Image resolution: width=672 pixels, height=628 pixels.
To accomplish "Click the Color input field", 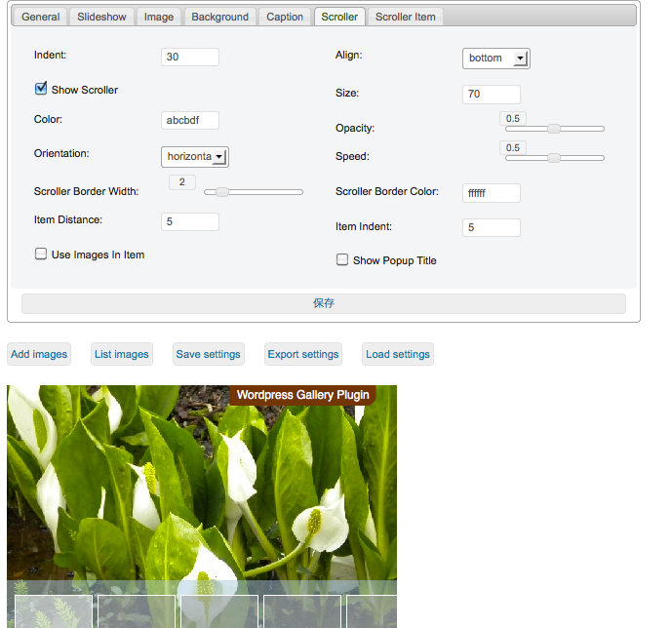I will pyautogui.click(x=189, y=120).
